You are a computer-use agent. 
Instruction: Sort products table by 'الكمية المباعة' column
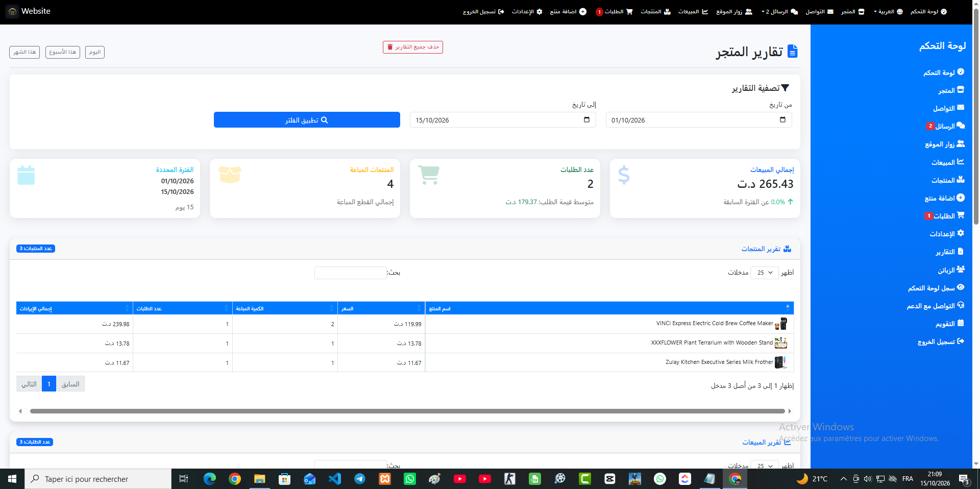(285, 308)
